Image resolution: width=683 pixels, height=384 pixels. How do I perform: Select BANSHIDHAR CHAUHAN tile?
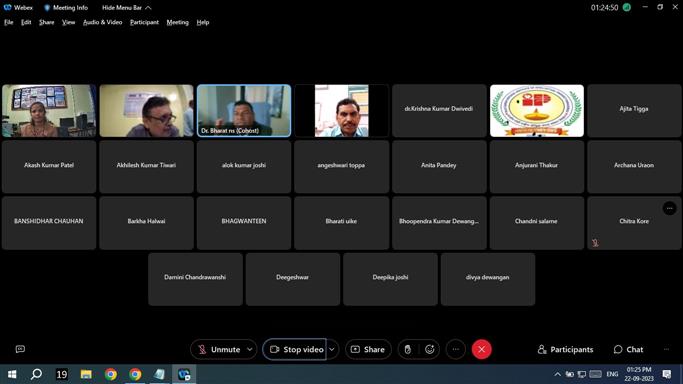click(x=49, y=223)
